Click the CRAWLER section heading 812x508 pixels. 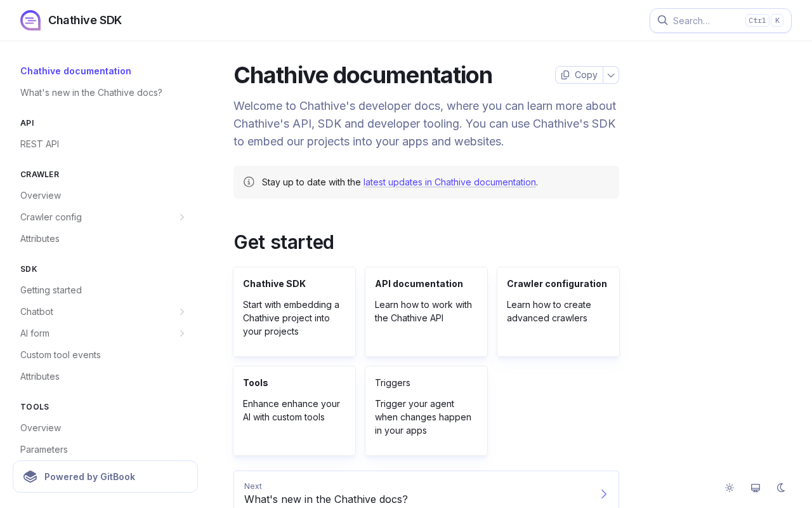coord(40,175)
